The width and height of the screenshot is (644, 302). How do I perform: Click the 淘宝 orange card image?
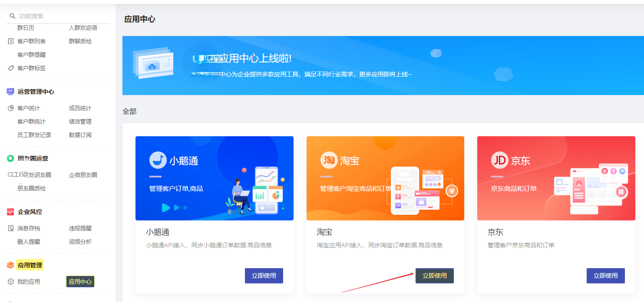click(385, 178)
